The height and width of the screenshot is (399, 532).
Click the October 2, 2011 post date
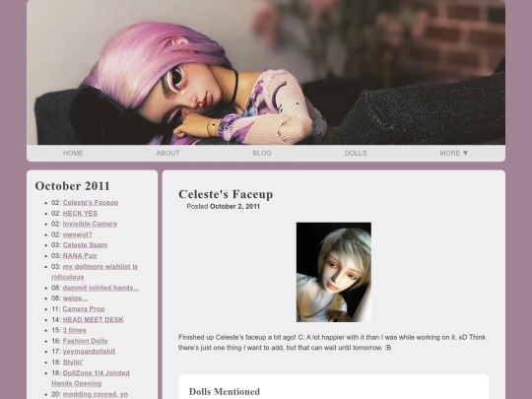pyautogui.click(x=234, y=206)
